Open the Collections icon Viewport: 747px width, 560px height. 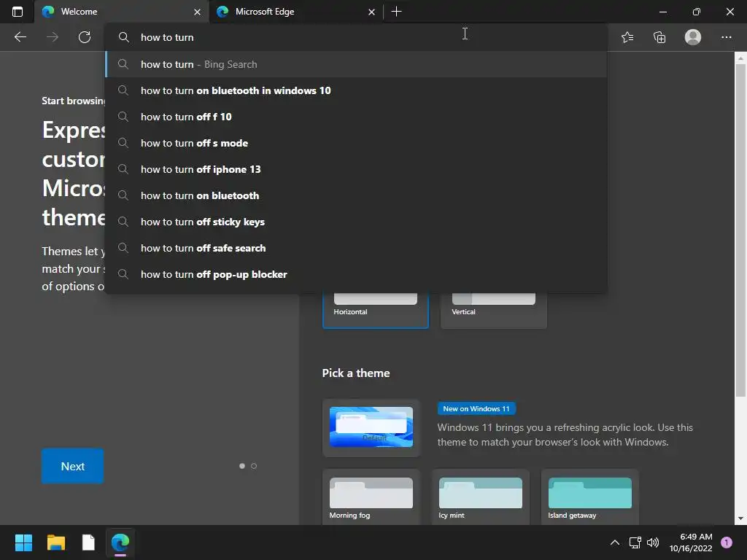(x=659, y=37)
